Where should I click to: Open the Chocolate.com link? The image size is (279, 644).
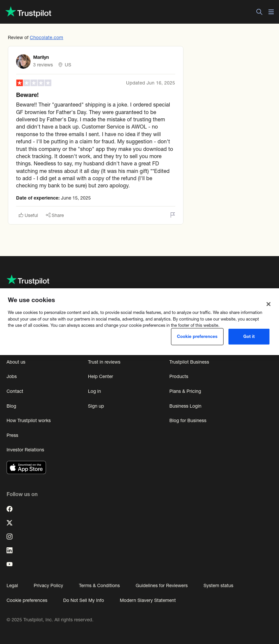(x=46, y=37)
